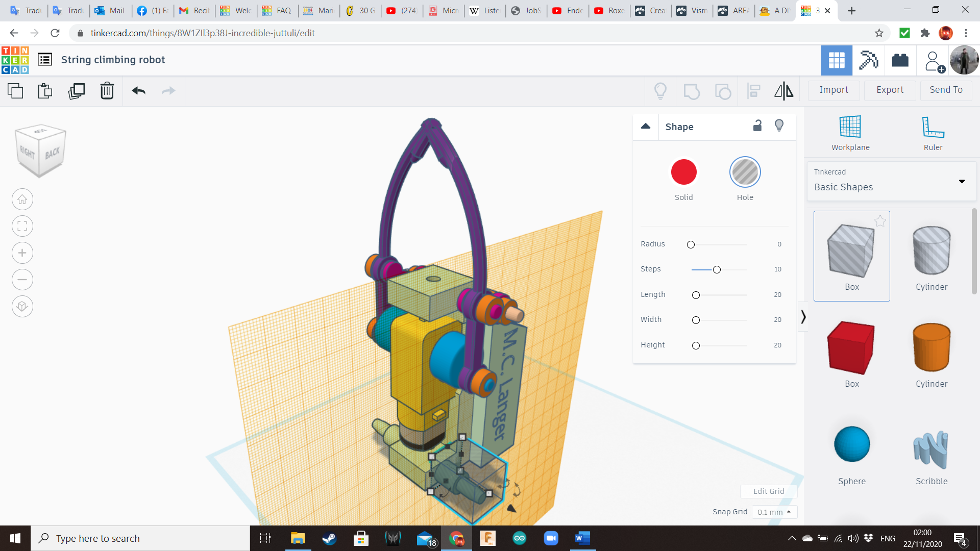Select the Ruler tool
Viewport: 980px width, 551px height.
(x=933, y=133)
